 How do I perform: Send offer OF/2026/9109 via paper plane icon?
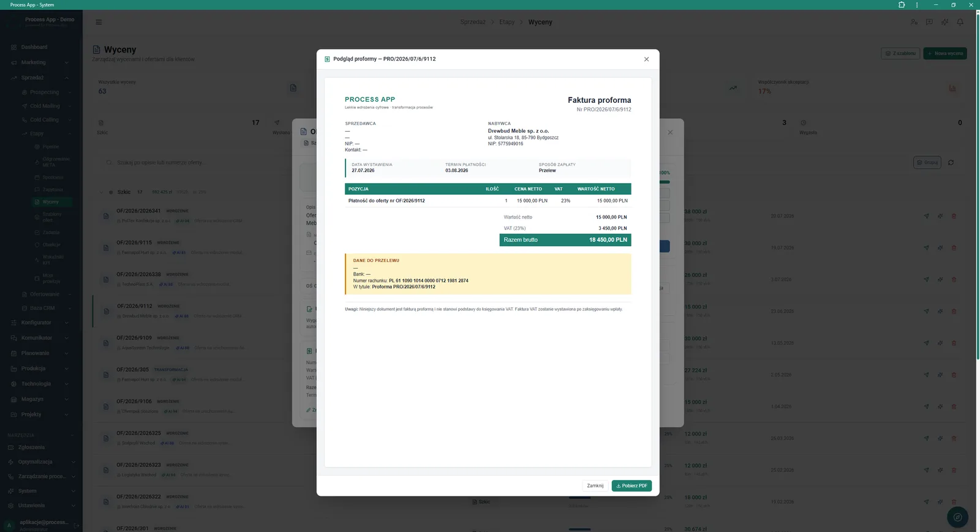tap(926, 343)
